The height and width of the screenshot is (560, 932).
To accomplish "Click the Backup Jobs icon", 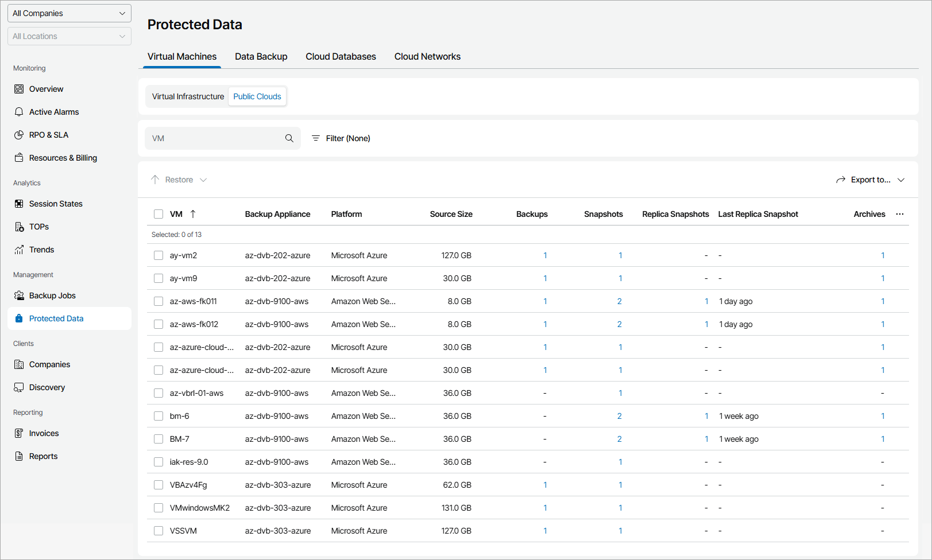I will tap(19, 295).
